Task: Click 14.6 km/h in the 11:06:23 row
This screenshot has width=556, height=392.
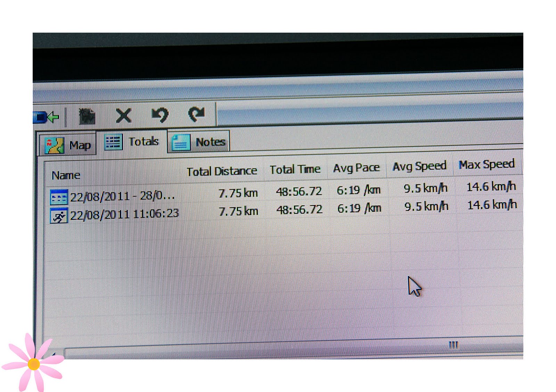Action: 492,205
